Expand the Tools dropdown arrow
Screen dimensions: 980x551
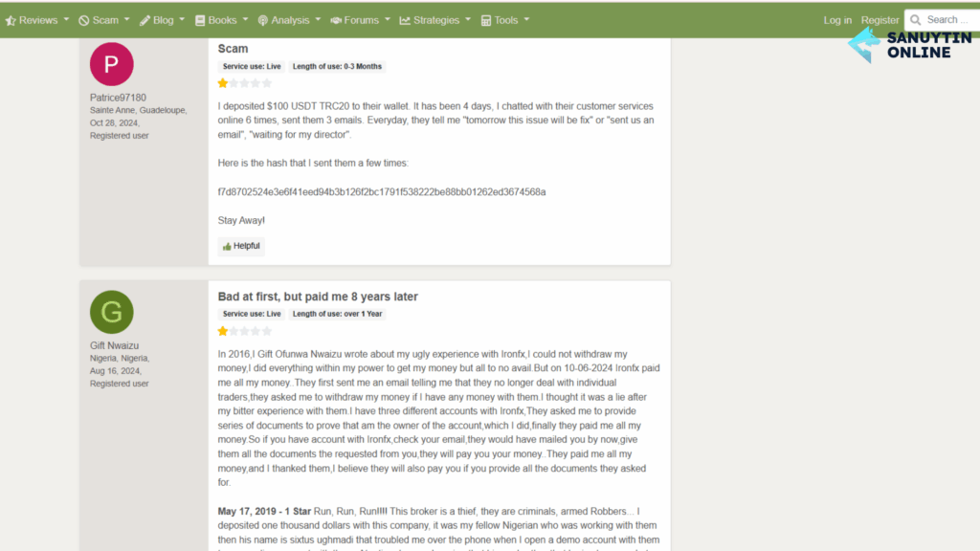[527, 20]
